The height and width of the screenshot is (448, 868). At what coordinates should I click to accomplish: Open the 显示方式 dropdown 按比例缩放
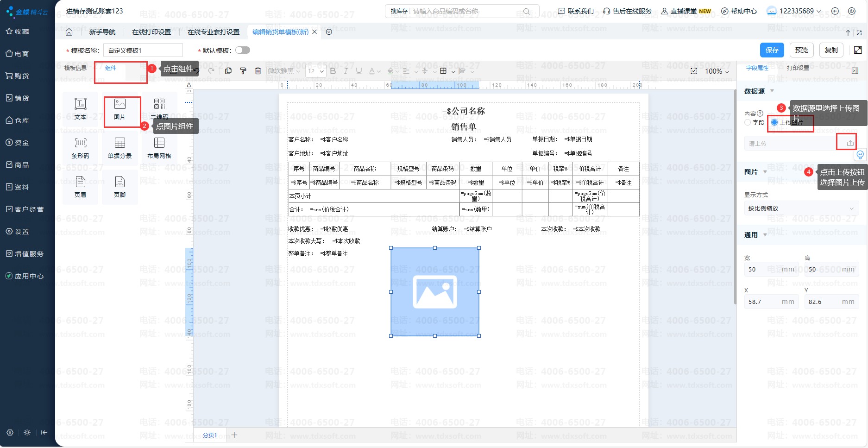(x=801, y=208)
